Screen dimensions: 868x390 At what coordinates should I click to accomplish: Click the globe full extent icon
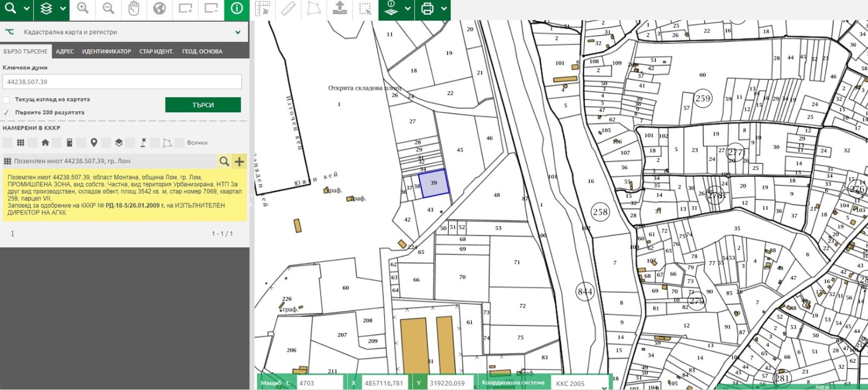click(x=159, y=8)
